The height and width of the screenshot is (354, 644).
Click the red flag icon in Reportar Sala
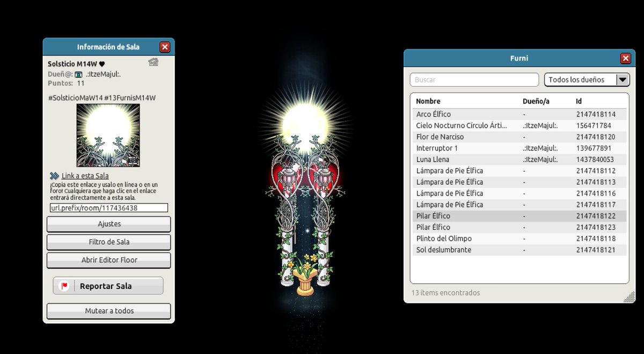point(64,286)
